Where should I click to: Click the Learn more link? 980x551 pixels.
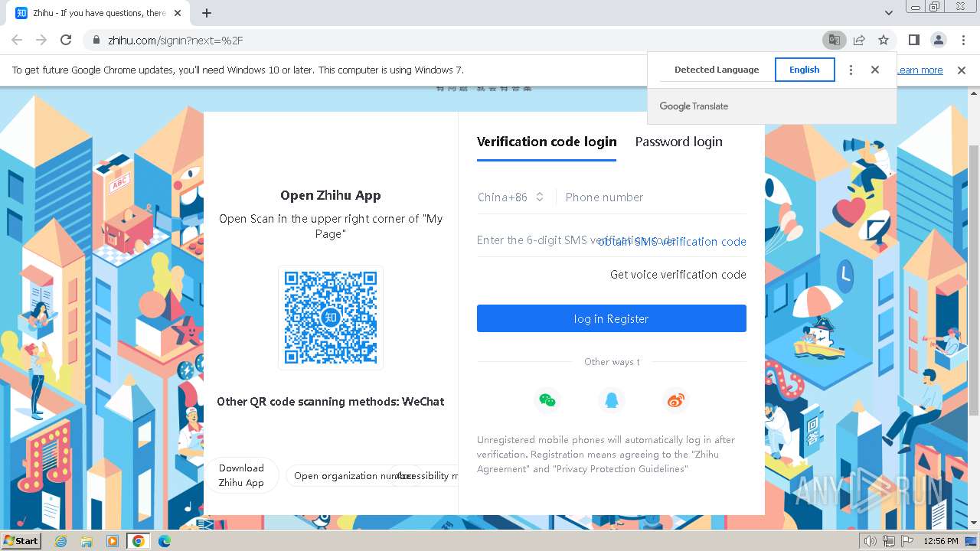click(920, 70)
